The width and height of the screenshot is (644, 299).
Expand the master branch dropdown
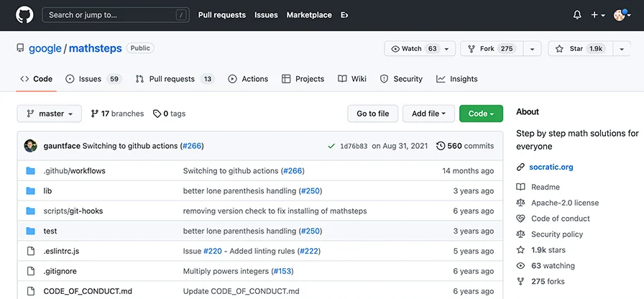49,114
